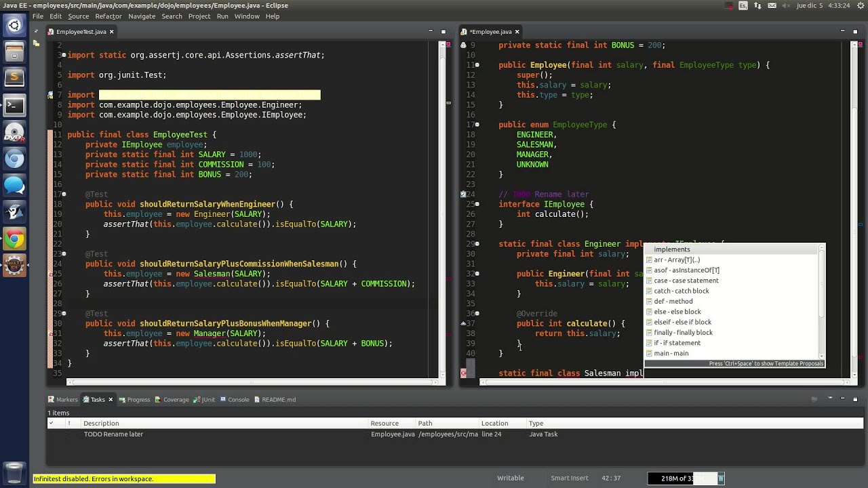Choose 'main - main' template proposal

pos(732,353)
